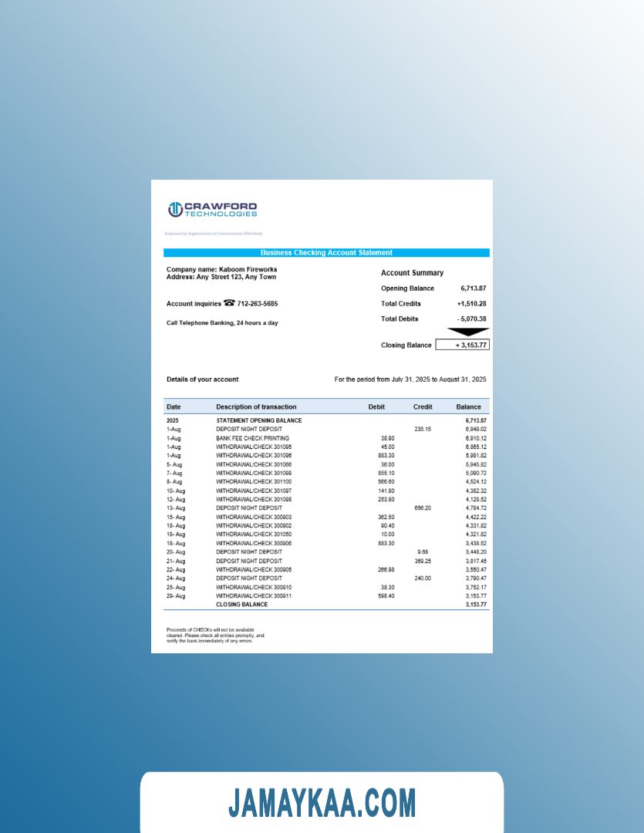
Task: Click the Crawford Technologies logo icon
Action: point(175,209)
